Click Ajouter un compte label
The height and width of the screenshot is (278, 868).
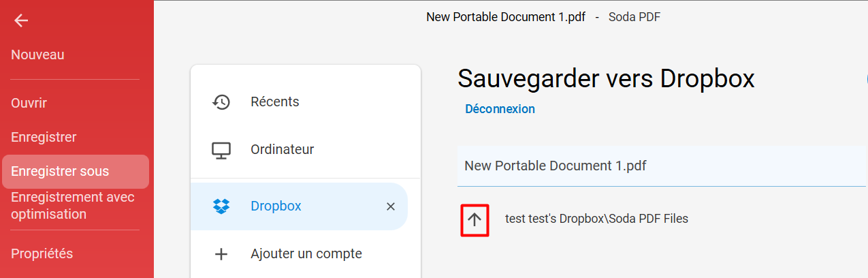pos(306,254)
